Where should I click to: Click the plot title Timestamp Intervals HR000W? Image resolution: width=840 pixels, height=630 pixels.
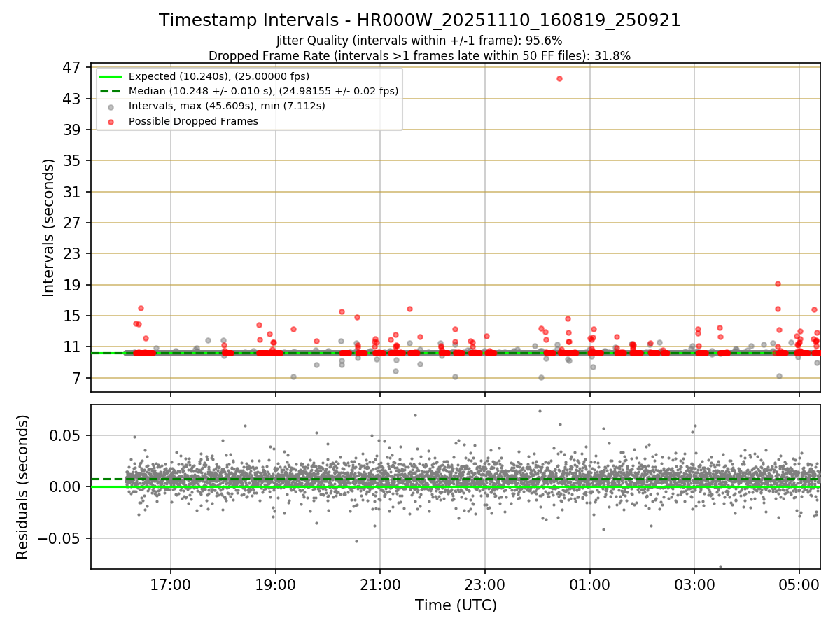[x=419, y=20]
